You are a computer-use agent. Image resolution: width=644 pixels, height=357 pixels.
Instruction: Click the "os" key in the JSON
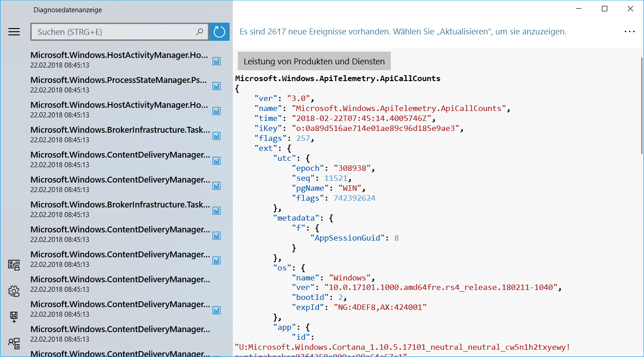pos(282,268)
